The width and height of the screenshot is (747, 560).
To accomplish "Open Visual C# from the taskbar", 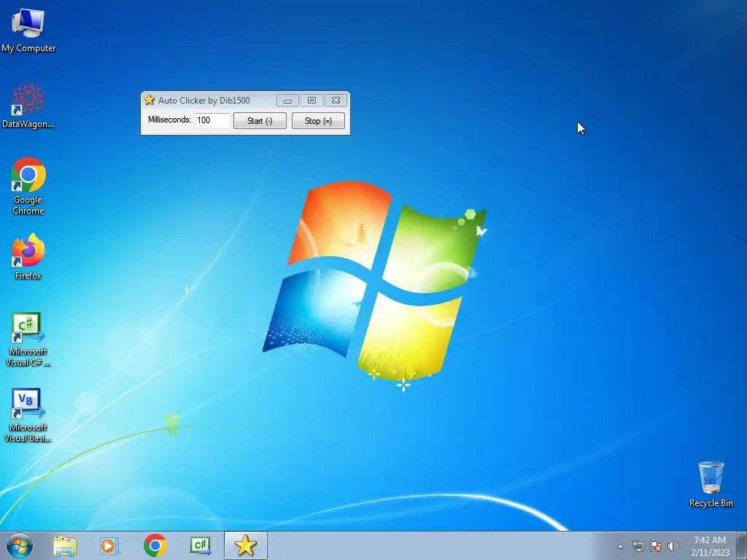I will coord(201,545).
